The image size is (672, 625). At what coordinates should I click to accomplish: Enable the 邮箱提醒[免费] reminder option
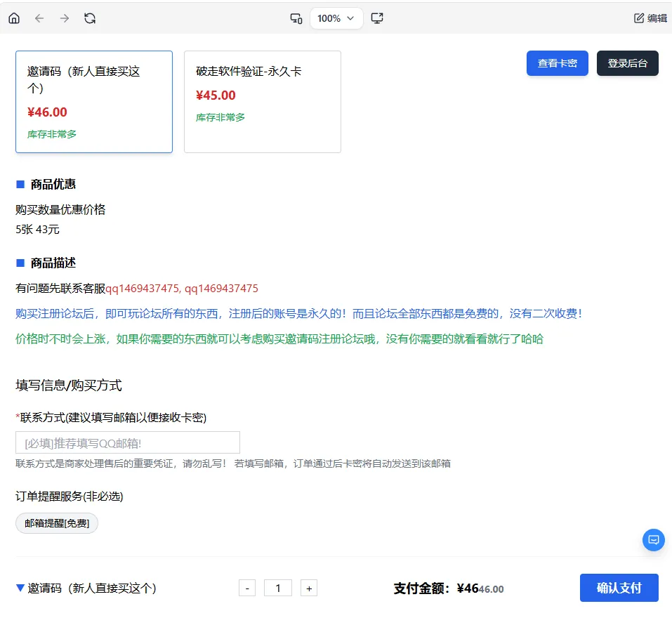pyautogui.click(x=56, y=523)
